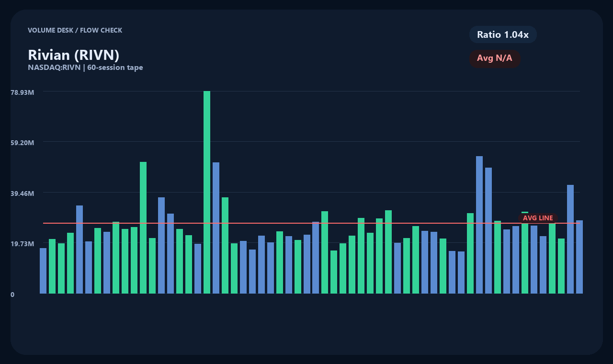Screen dimensions: 613x364
Task: Select the tallest blue volume bar
Action: [479, 225]
